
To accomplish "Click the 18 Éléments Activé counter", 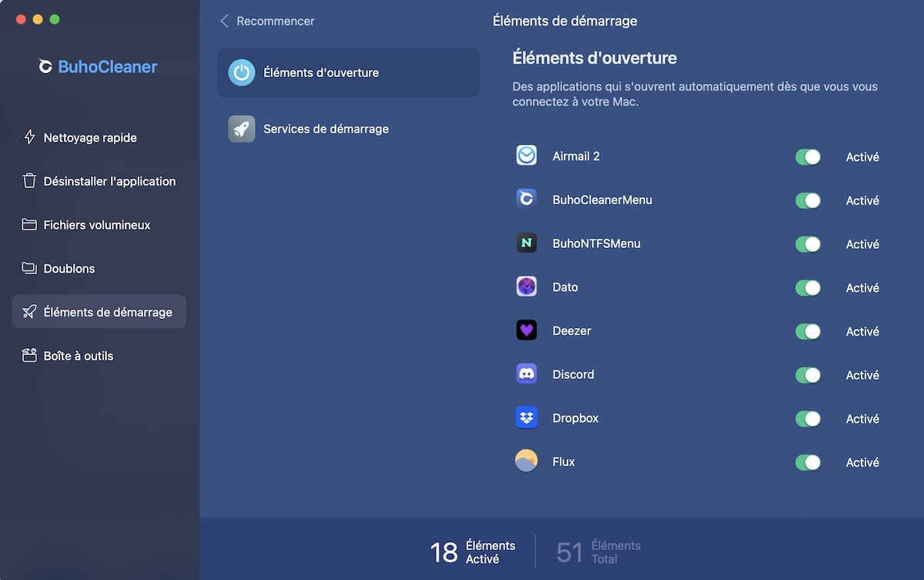I will point(473,552).
